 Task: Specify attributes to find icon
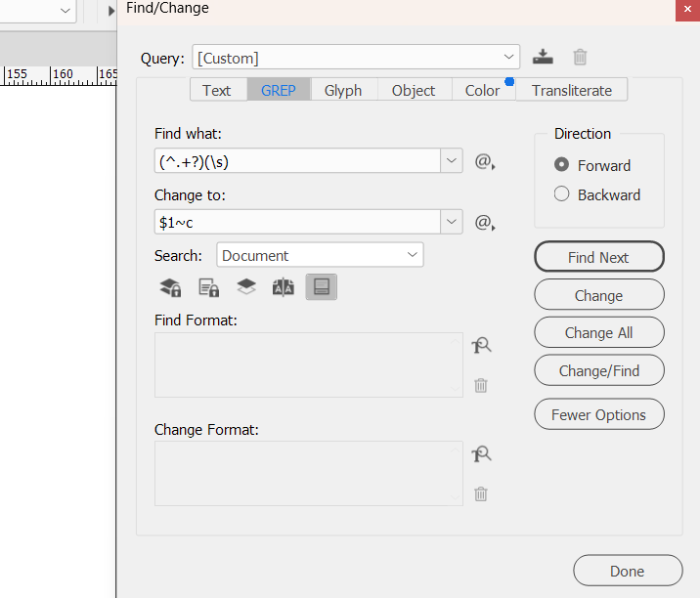click(x=481, y=345)
